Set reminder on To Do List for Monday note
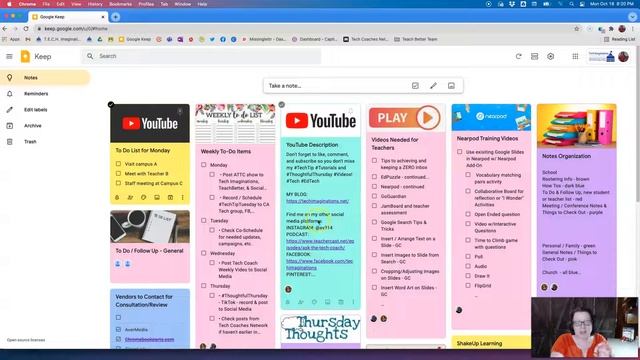The image size is (640, 360). pyautogui.click(x=117, y=198)
